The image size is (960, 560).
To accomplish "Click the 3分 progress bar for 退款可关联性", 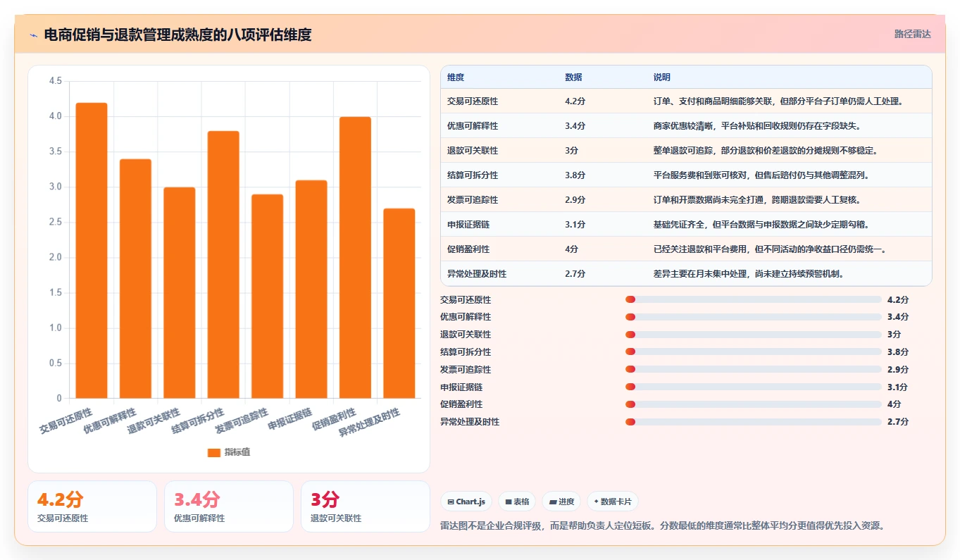I will (x=753, y=335).
